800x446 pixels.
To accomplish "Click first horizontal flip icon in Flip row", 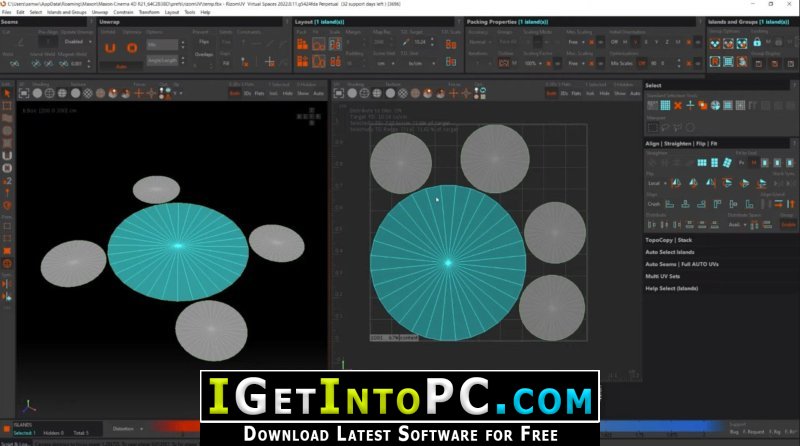I will pos(676,183).
